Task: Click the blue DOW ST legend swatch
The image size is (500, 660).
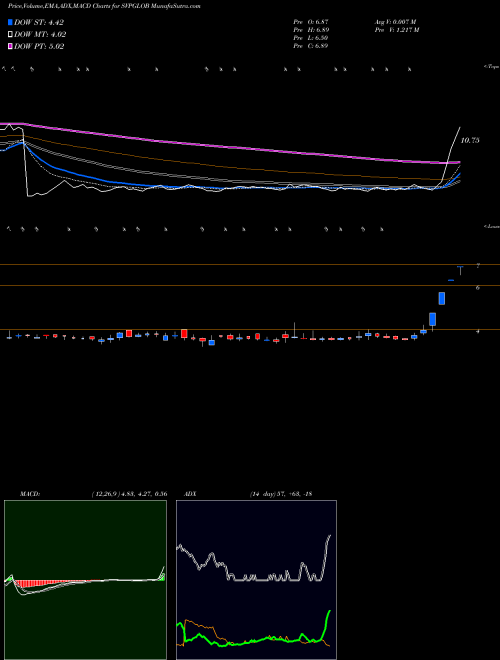Action: click(11, 22)
